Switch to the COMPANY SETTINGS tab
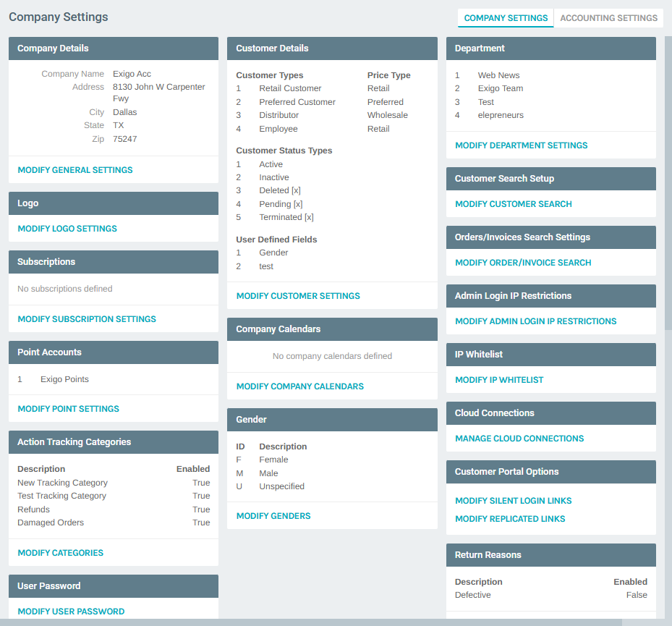The width and height of the screenshot is (672, 626). coord(505,18)
